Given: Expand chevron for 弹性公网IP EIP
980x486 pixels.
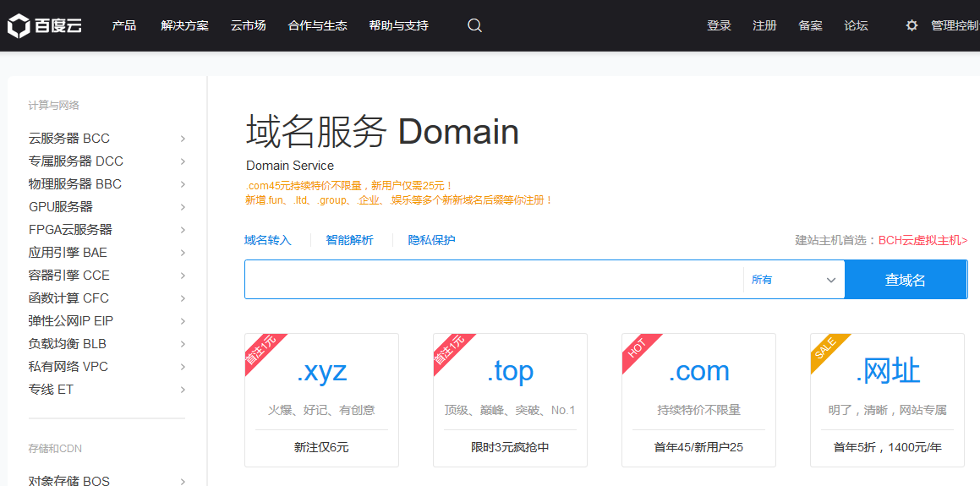Looking at the screenshot, I should [x=183, y=321].
